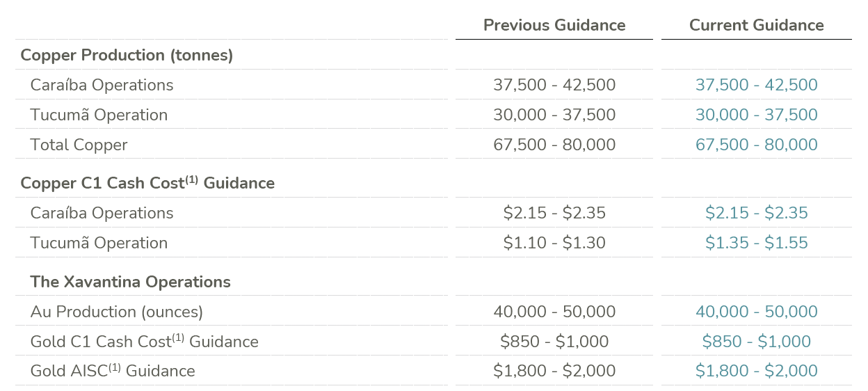The image size is (868, 391).
Task: Click previous Caraíba copper production value
Action: pyautogui.click(x=554, y=86)
